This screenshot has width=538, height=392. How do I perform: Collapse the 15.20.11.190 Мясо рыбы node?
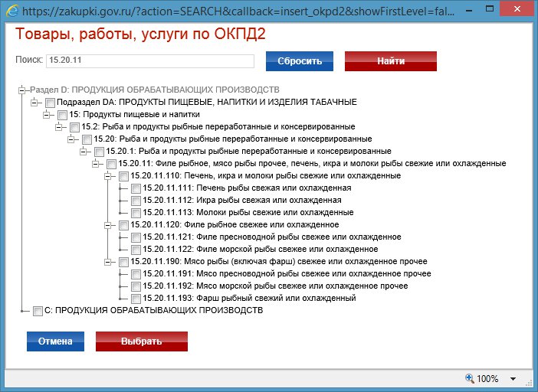coord(108,262)
